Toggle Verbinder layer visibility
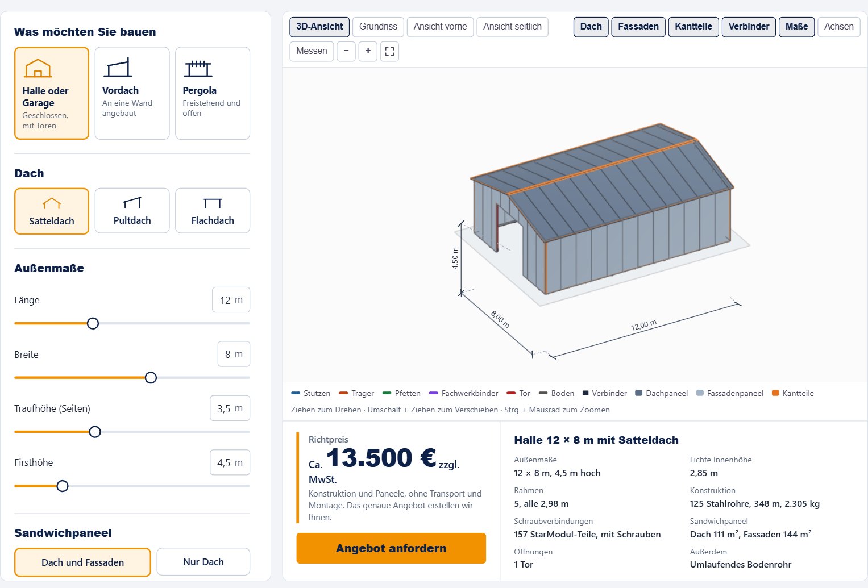Image resolution: width=868 pixels, height=588 pixels. [749, 27]
